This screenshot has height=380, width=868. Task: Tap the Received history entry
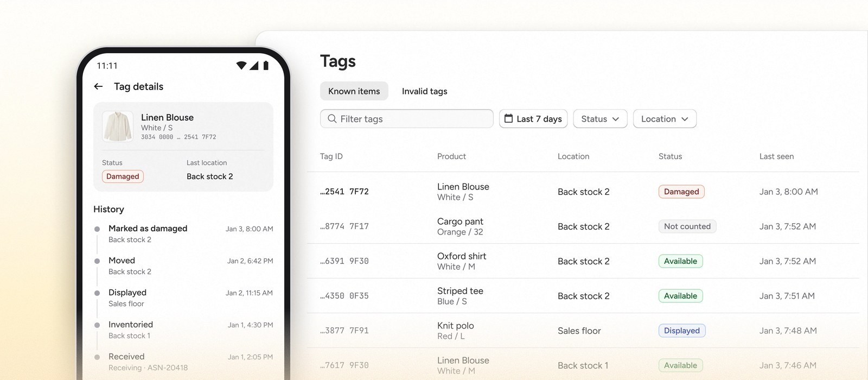click(x=183, y=362)
